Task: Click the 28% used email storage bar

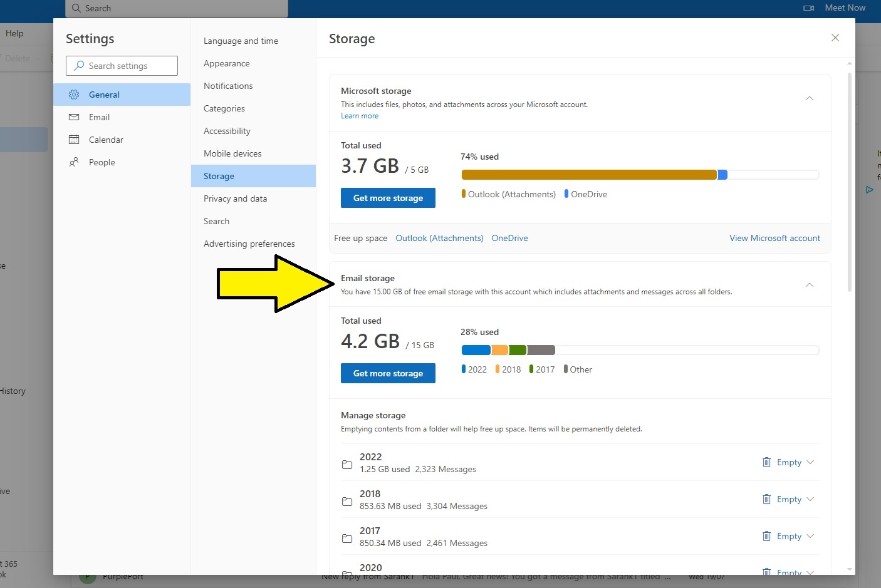Action: pyautogui.click(x=639, y=350)
